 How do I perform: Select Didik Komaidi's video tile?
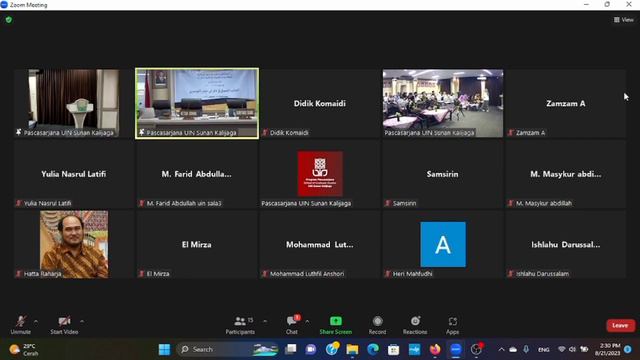point(320,103)
